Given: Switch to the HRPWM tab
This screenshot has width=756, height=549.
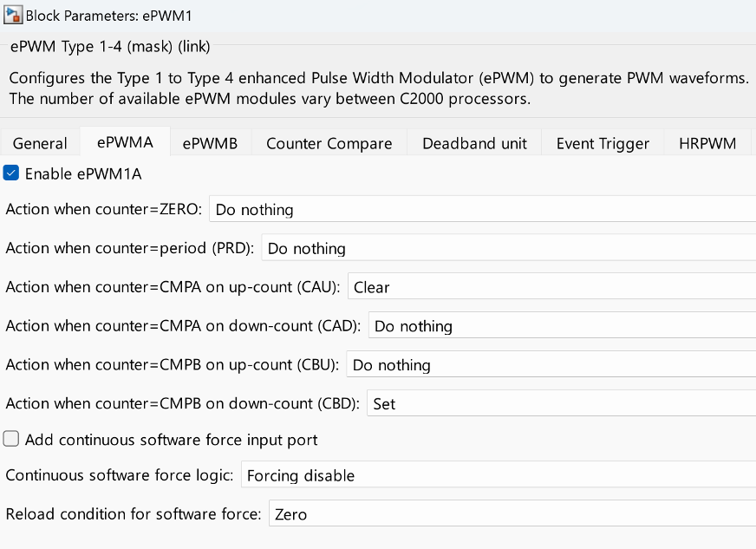Looking at the screenshot, I should (707, 143).
